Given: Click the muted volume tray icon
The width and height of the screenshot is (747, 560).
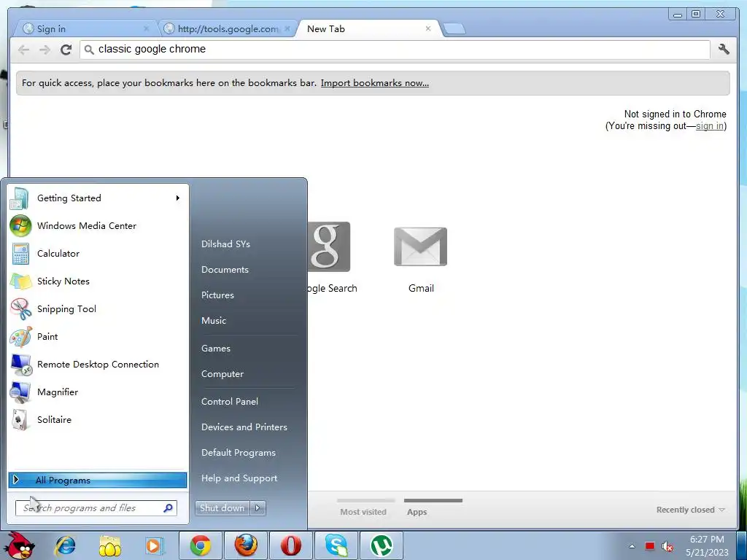Looking at the screenshot, I should tap(667, 546).
